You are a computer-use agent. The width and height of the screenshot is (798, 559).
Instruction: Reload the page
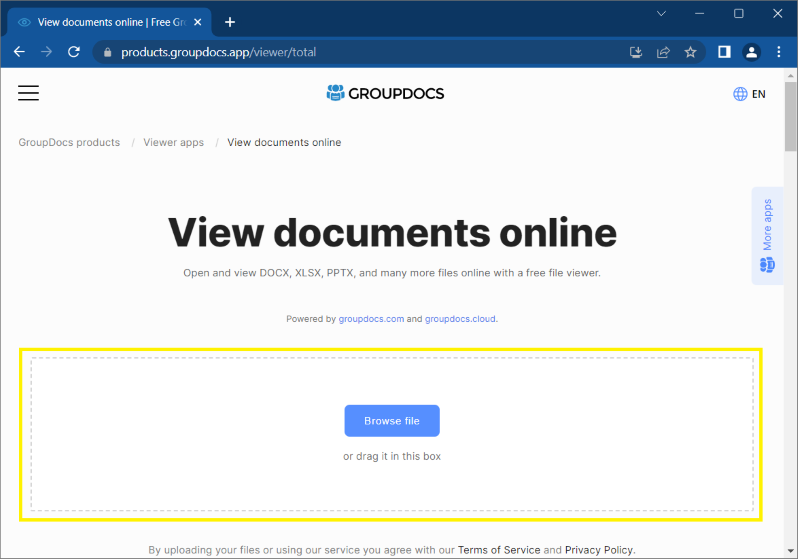click(74, 52)
